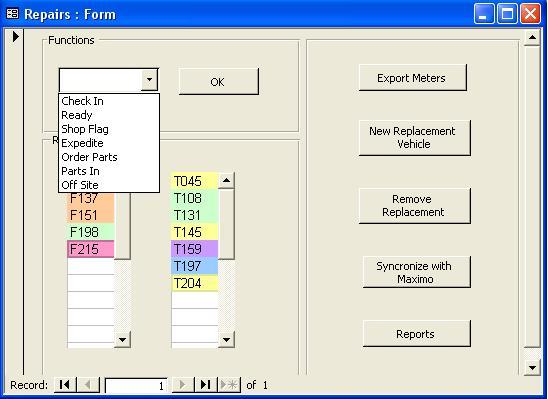Go to next record navigation icon
548x399 pixels.
pos(182,385)
